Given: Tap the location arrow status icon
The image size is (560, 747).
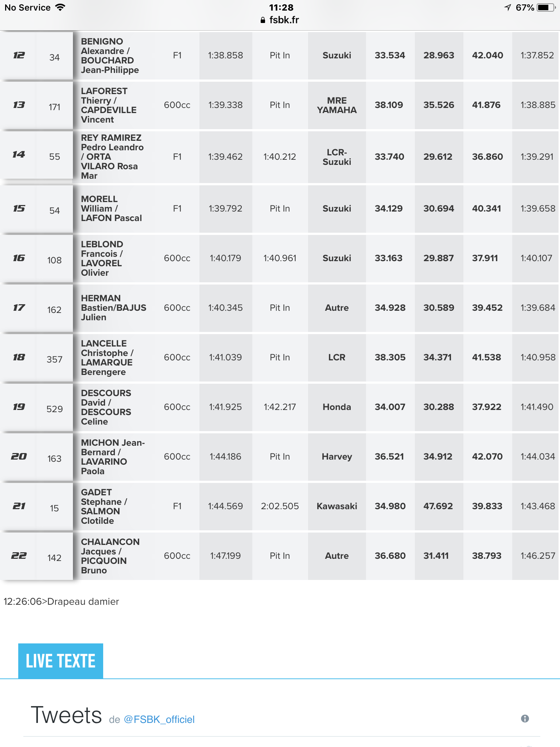Looking at the screenshot, I should [507, 7].
